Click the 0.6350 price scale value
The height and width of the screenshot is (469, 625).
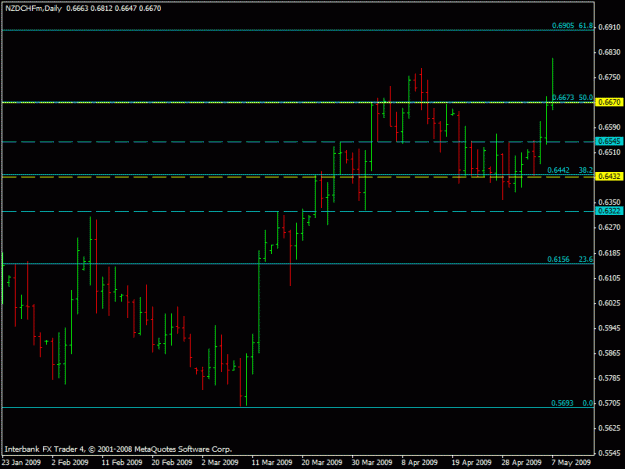(609, 202)
